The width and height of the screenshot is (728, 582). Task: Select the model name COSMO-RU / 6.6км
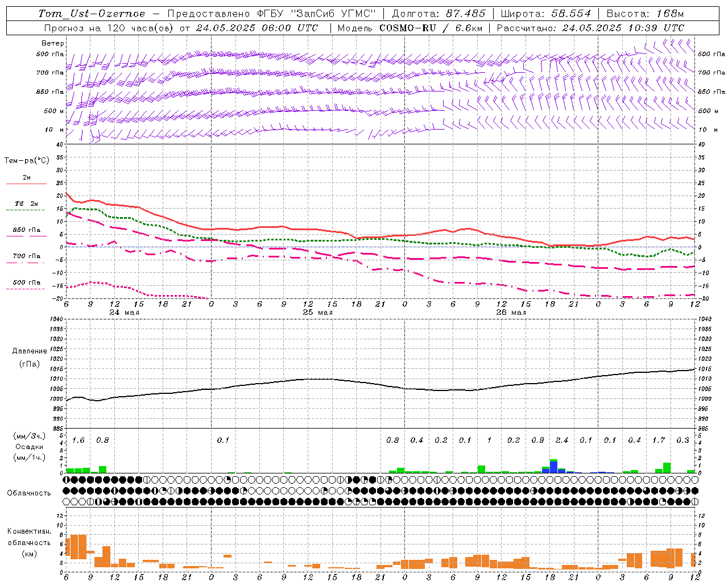(x=431, y=28)
